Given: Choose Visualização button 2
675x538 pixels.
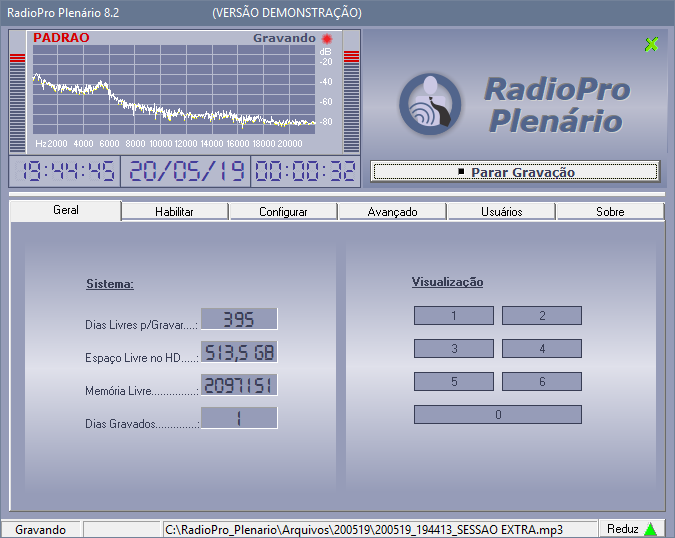Looking at the screenshot, I should click(542, 315).
